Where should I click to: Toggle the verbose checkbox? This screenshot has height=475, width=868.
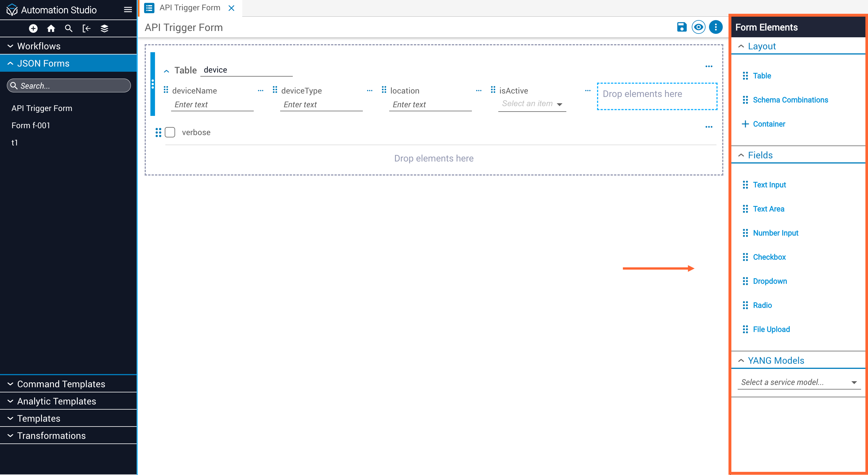pyautogui.click(x=170, y=132)
